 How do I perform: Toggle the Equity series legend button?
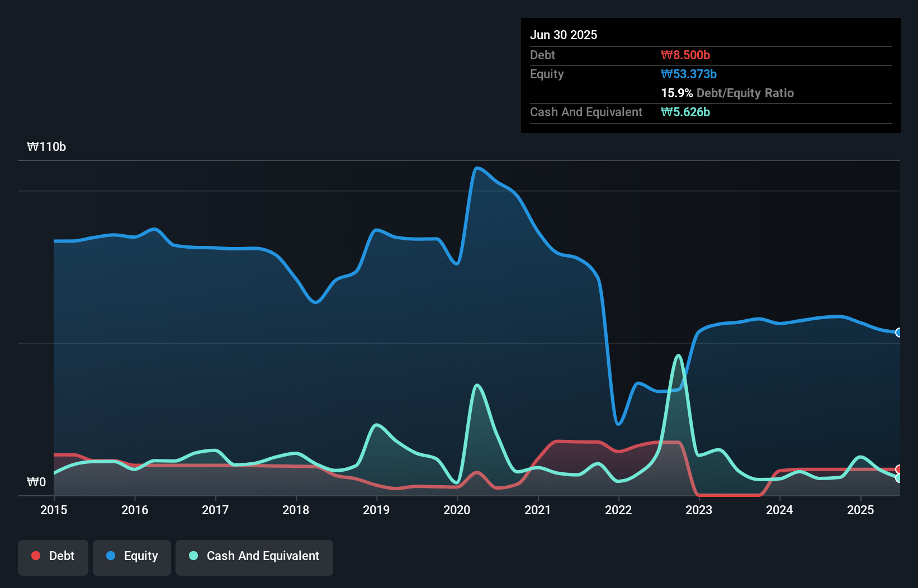132,557
